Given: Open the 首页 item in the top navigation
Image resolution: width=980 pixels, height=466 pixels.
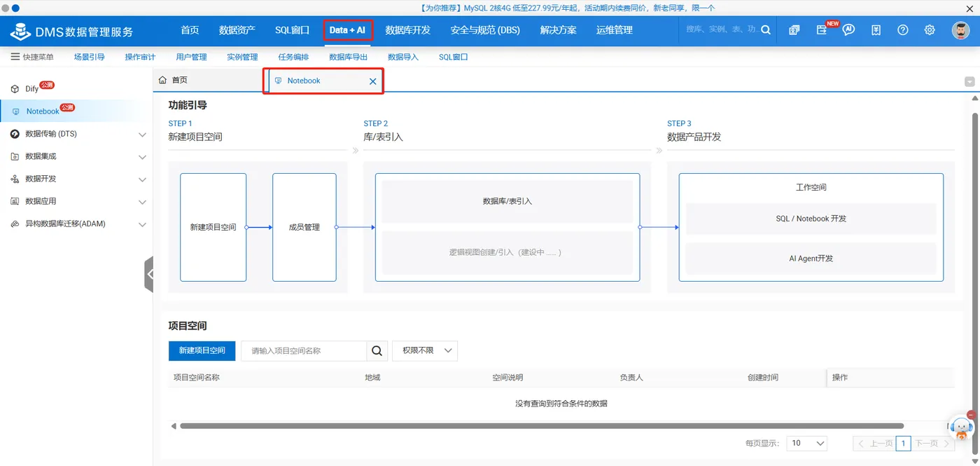Looking at the screenshot, I should click(x=190, y=30).
